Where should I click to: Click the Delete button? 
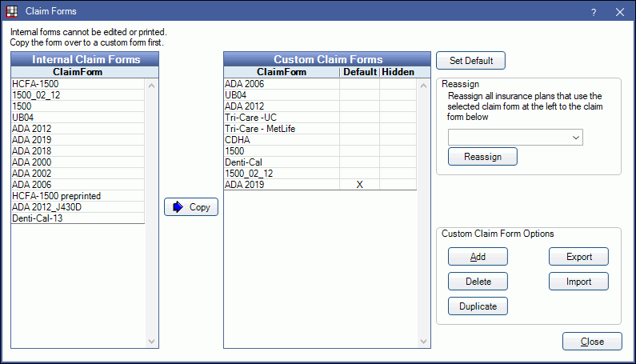[x=478, y=282]
